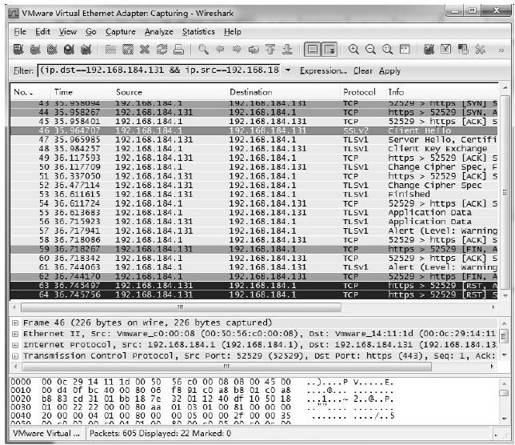
Task: Open preferences toolbar icon
Action: [x=480, y=50]
